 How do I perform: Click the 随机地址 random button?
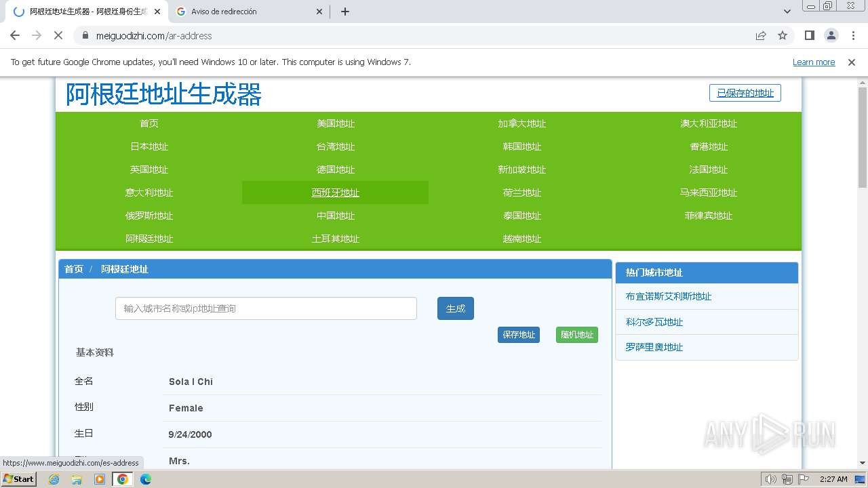point(577,335)
